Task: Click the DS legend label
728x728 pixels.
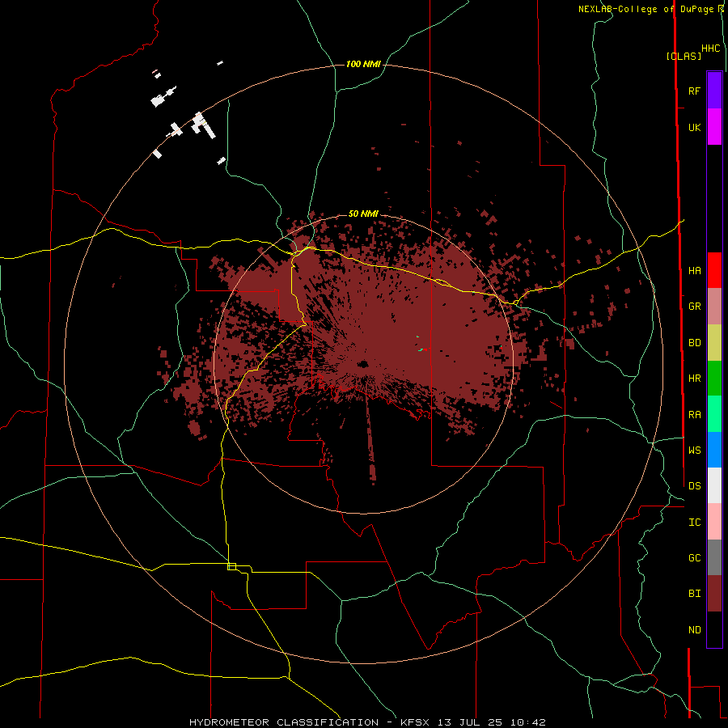Action: [694, 486]
